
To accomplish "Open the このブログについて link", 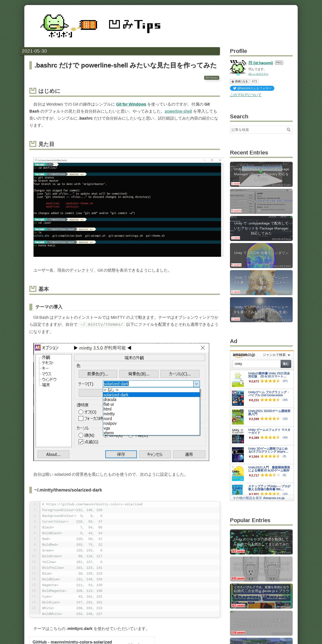I will (x=246, y=95).
